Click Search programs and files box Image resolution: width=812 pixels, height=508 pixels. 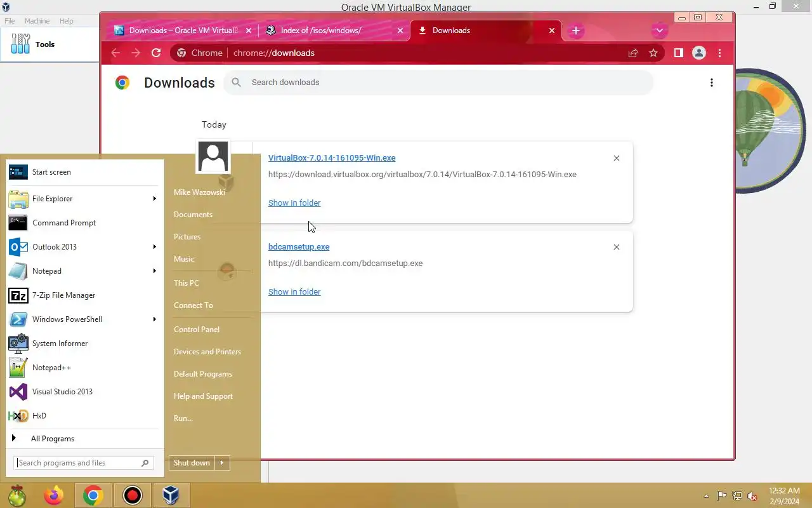click(83, 463)
